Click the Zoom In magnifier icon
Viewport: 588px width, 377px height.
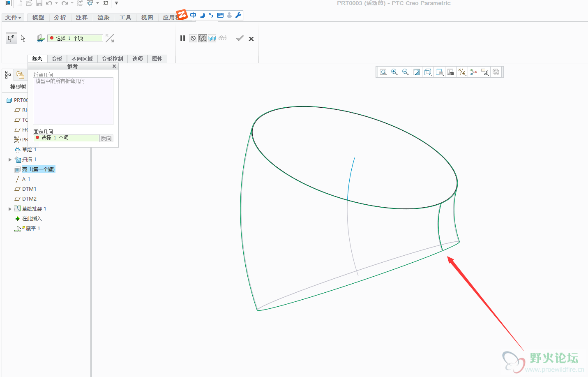pyautogui.click(x=394, y=72)
